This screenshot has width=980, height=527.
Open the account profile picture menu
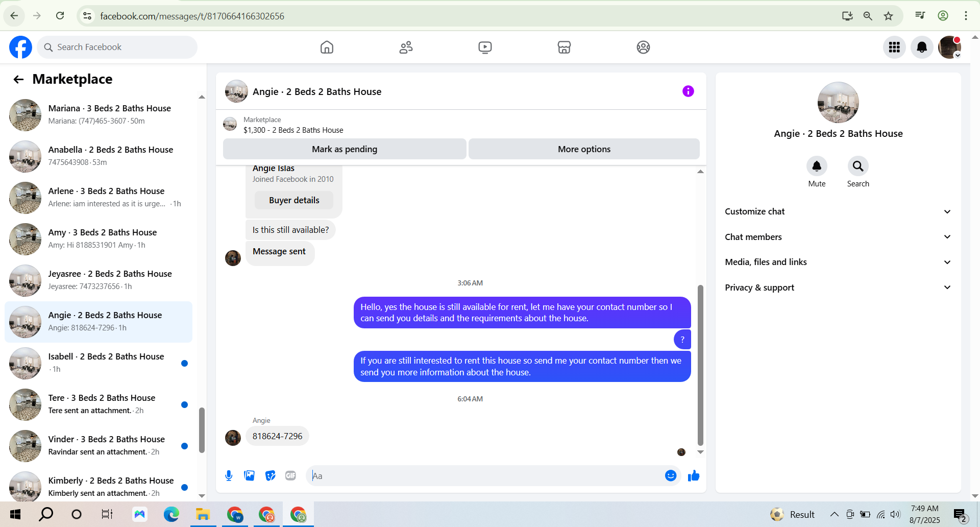tap(949, 47)
